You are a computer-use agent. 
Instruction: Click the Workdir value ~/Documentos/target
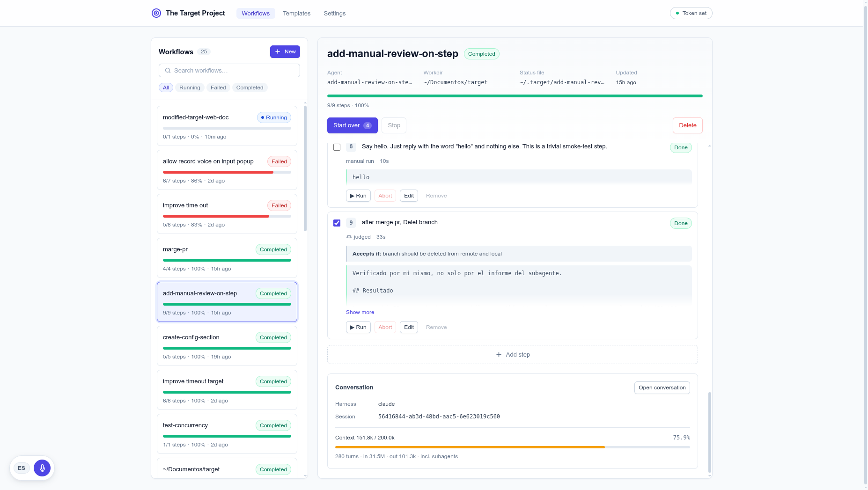pyautogui.click(x=456, y=82)
